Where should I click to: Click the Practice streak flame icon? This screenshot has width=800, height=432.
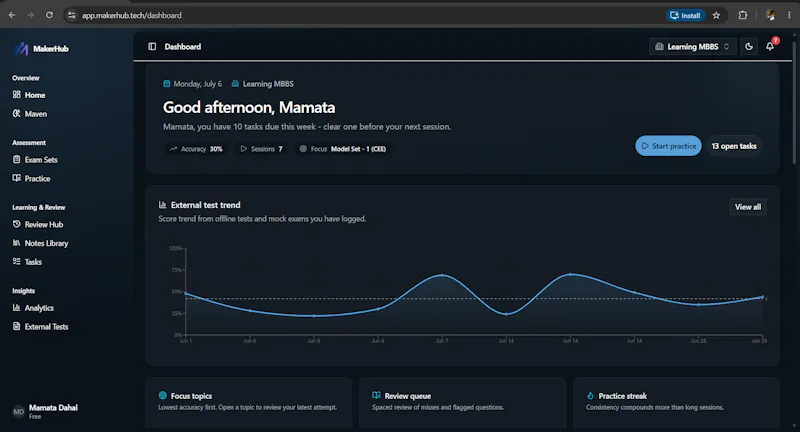pyautogui.click(x=590, y=395)
